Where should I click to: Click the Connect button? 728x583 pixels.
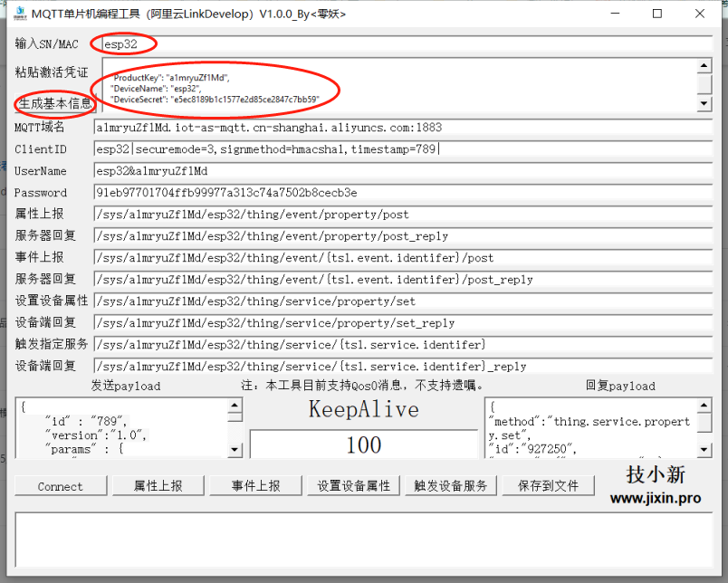tap(61, 486)
